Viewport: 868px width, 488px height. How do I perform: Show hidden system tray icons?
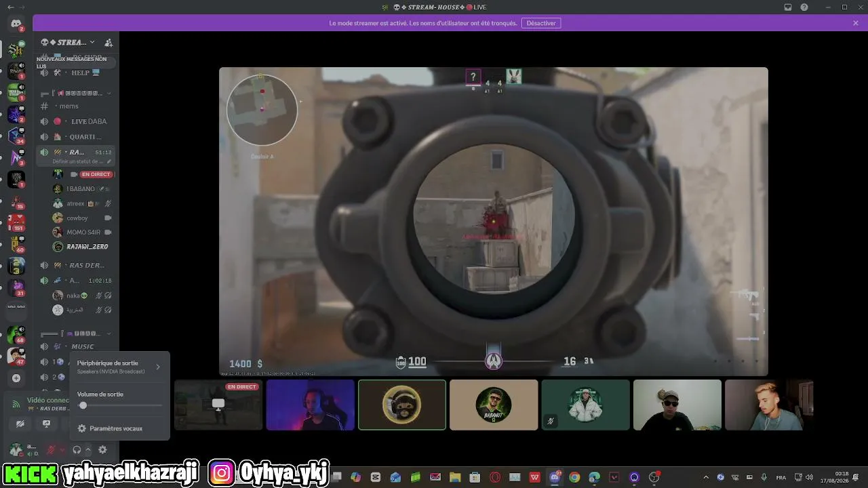(x=706, y=477)
